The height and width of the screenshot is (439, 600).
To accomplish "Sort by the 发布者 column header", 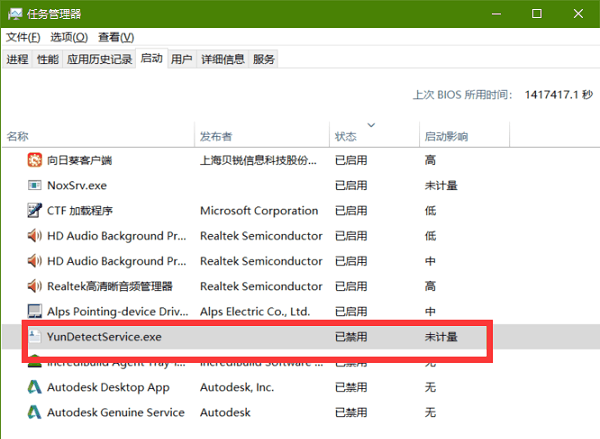I will 262,136.
